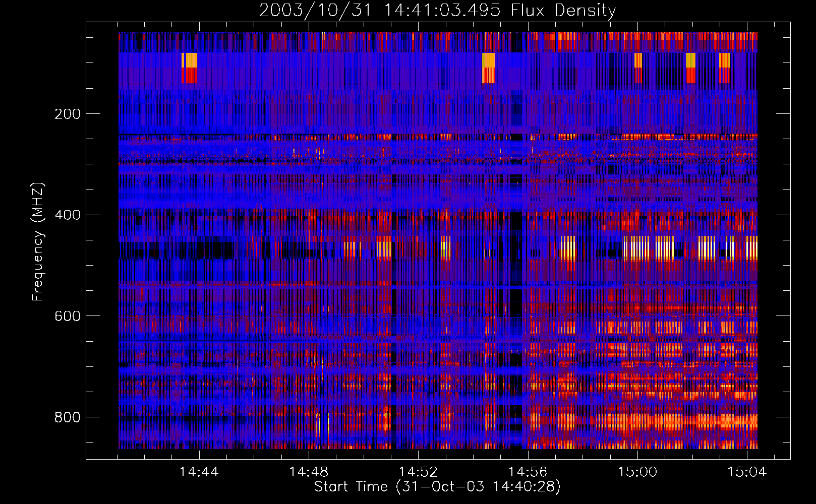Click the plot title '2003/10/31 14:41:03.495 Flux Density'

tap(437, 11)
